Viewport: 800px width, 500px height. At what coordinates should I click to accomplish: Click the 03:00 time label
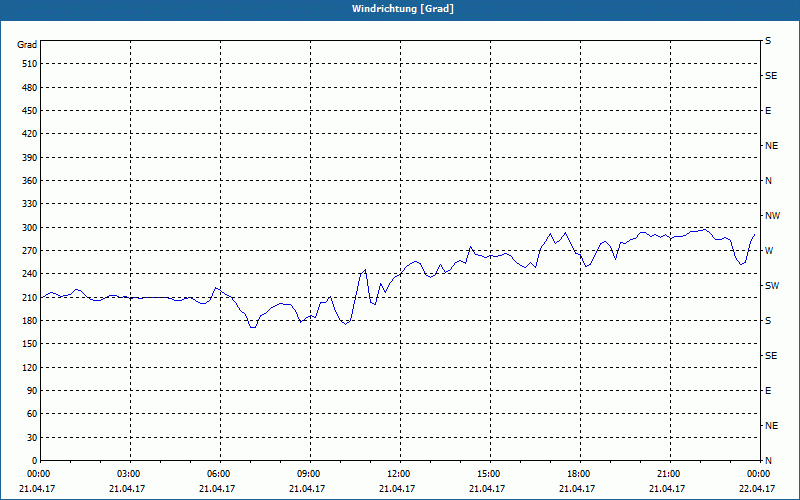pyautogui.click(x=130, y=474)
